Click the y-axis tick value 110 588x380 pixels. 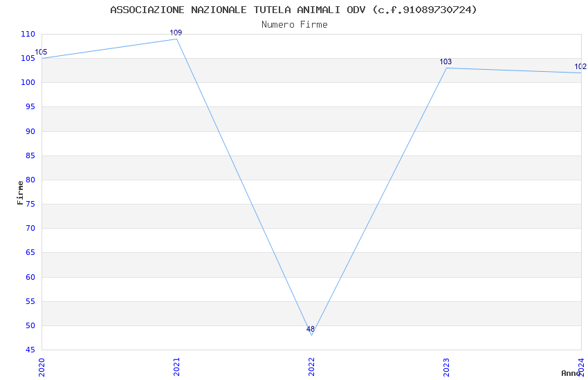[28, 34]
